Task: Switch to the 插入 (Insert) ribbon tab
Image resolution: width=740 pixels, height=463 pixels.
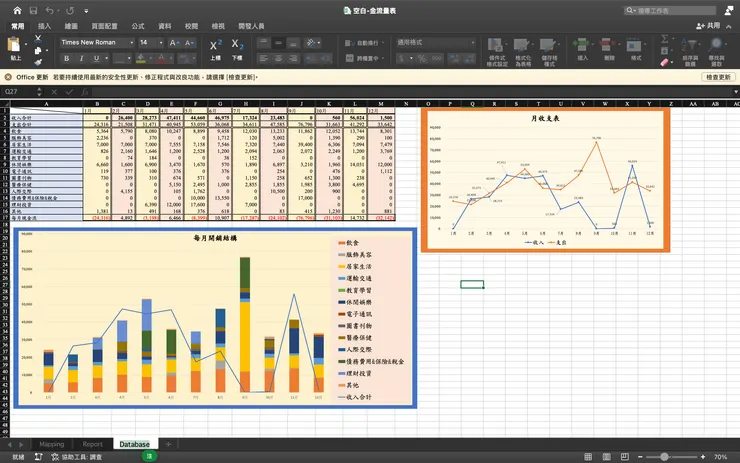Action: tap(44, 26)
